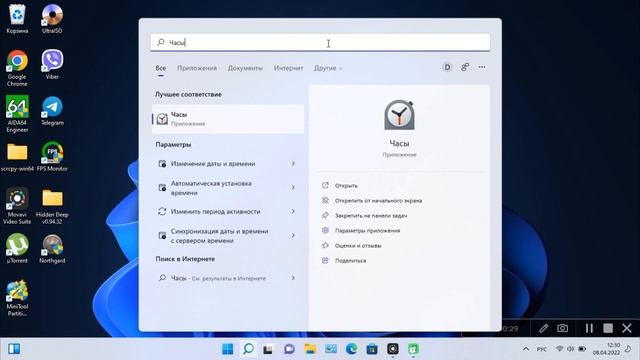Click the recorder pencil draw icon
The image size is (640, 360).
[x=543, y=328]
